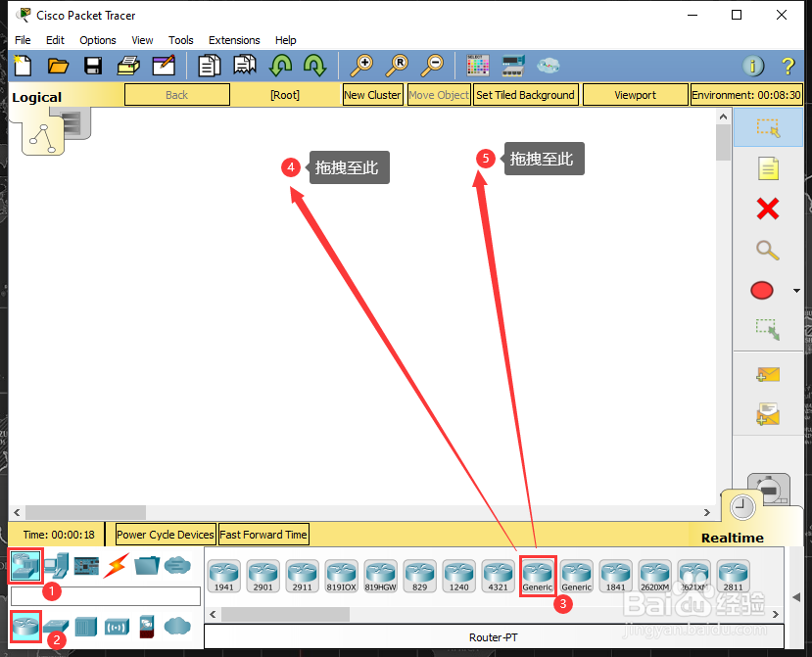Click the Paste icon in toolbar
This screenshot has height=657, width=812.
pos(245,66)
